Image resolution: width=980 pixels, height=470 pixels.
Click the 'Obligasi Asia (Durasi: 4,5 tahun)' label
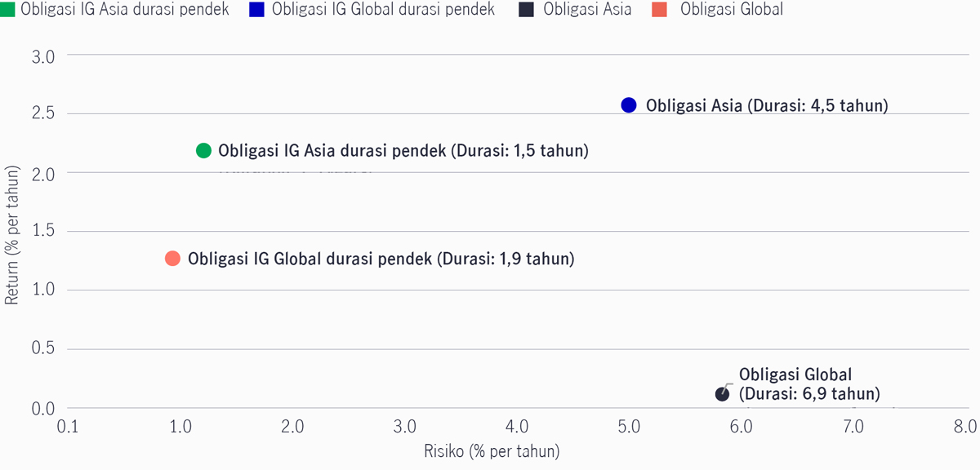[767, 105]
